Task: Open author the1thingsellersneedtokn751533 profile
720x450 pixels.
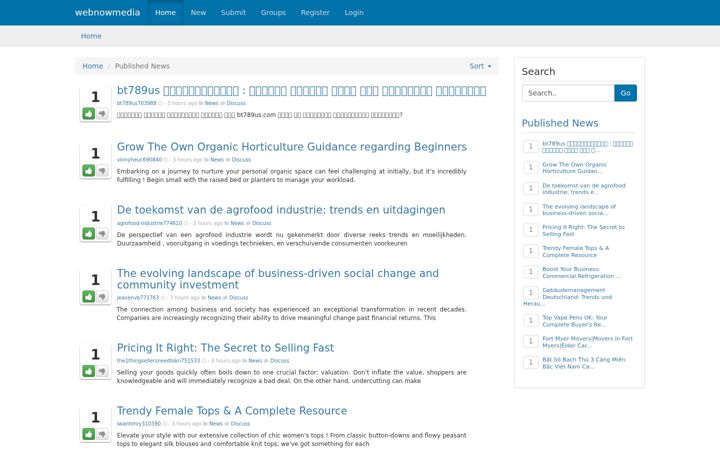Action: pos(158,361)
